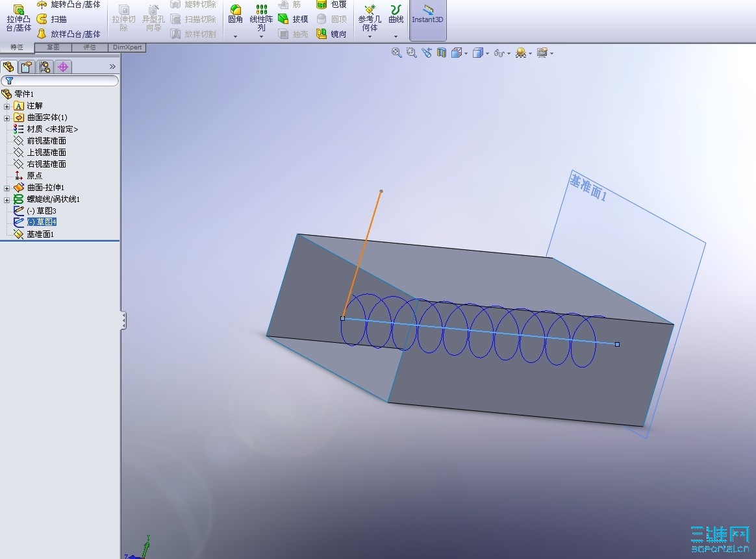
Task: Toggle the Instant3D button
Action: (x=427, y=19)
